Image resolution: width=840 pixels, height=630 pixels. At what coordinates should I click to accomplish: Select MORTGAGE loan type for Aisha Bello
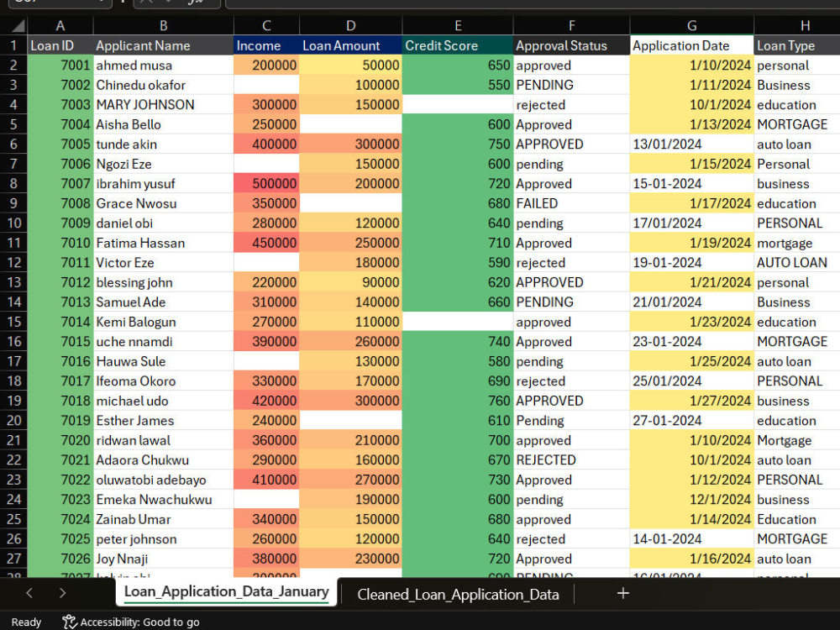[797, 124]
